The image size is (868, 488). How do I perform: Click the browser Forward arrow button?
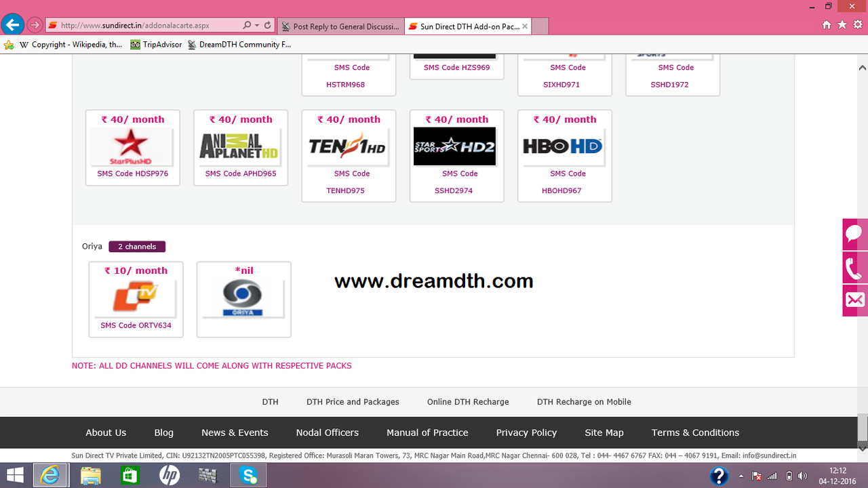pos(35,26)
